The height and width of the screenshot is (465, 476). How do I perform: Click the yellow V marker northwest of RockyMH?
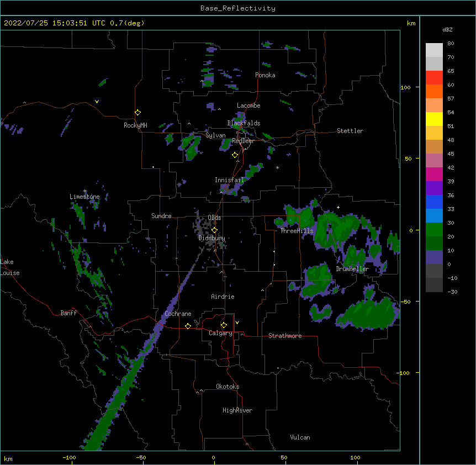point(97,102)
